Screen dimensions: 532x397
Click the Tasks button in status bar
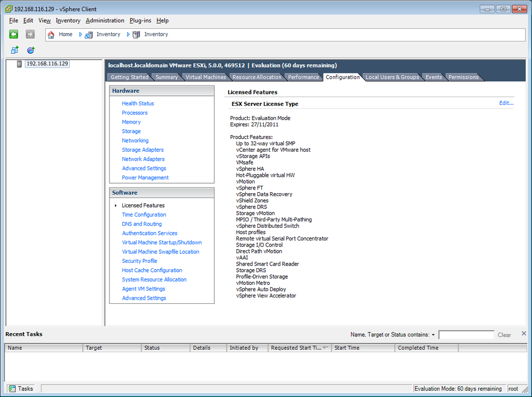21,388
